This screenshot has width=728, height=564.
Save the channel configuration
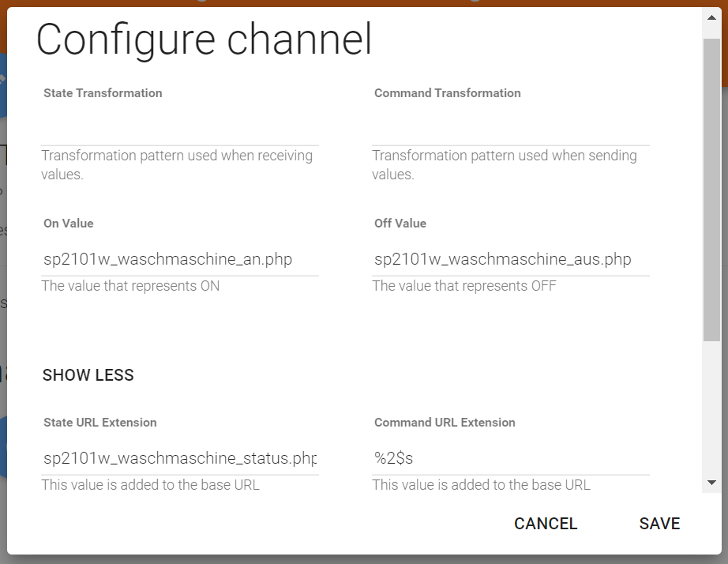pos(659,524)
